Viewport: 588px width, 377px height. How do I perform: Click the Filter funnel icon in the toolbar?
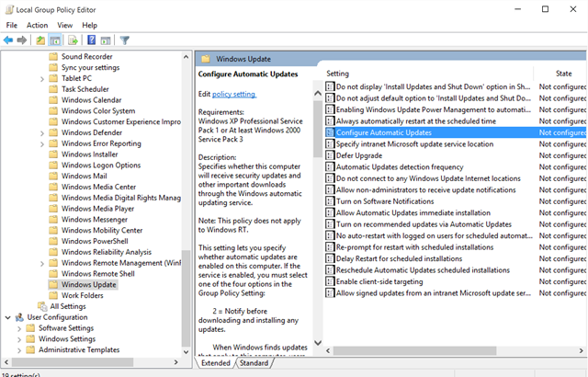(124, 40)
